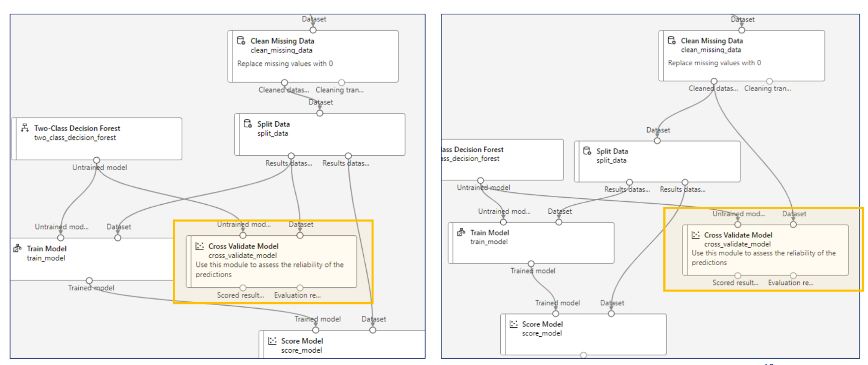Select left Split Data's first Results dataset port
Image resolution: width=868 pixels, height=365 pixels.
coord(291,156)
